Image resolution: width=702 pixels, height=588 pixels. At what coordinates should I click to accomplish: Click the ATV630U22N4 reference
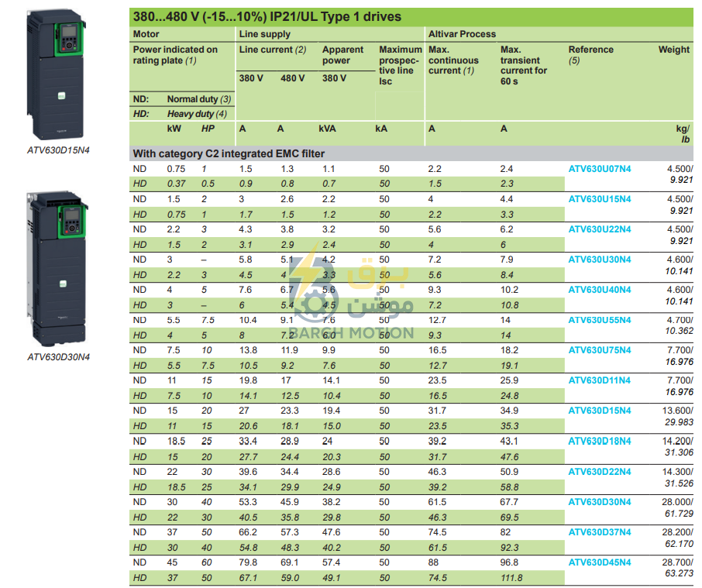coord(600,229)
